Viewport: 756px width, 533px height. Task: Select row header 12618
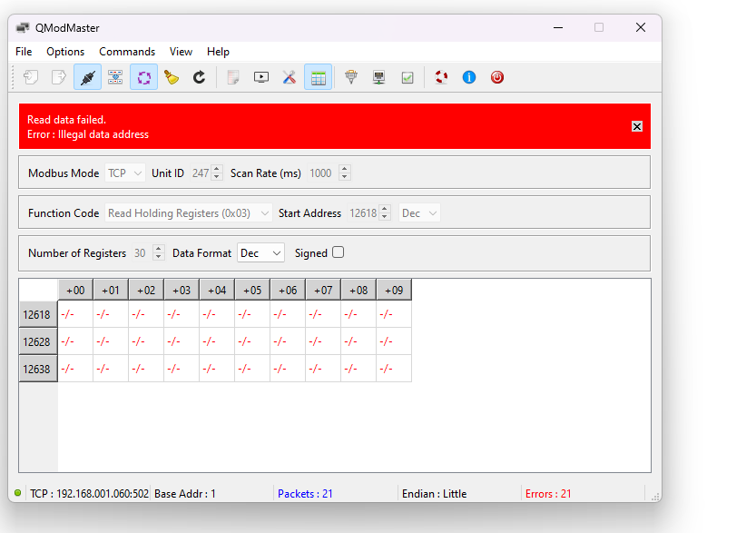pos(38,314)
